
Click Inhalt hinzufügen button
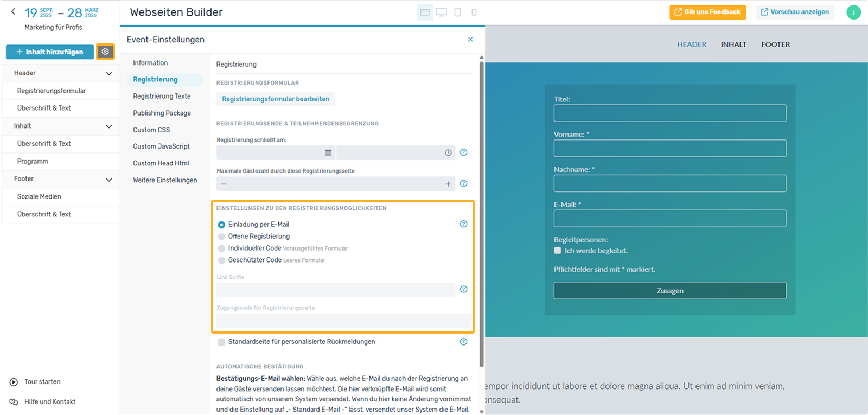point(50,52)
